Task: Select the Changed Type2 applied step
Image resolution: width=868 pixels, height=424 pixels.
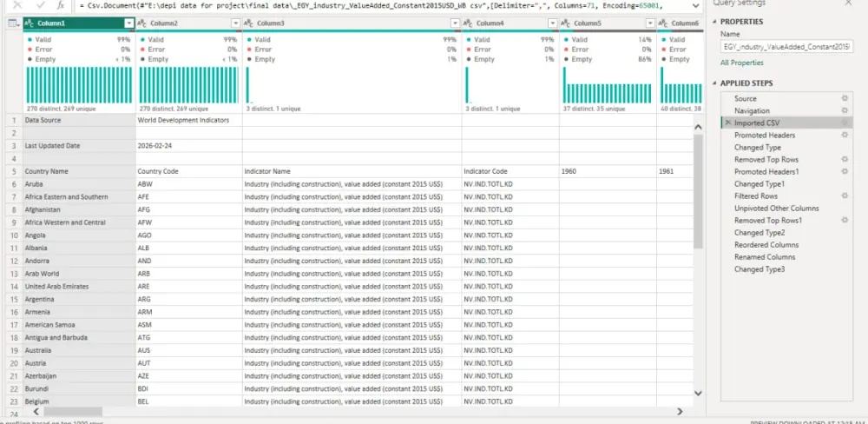Action: pyautogui.click(x=759, y=232)
